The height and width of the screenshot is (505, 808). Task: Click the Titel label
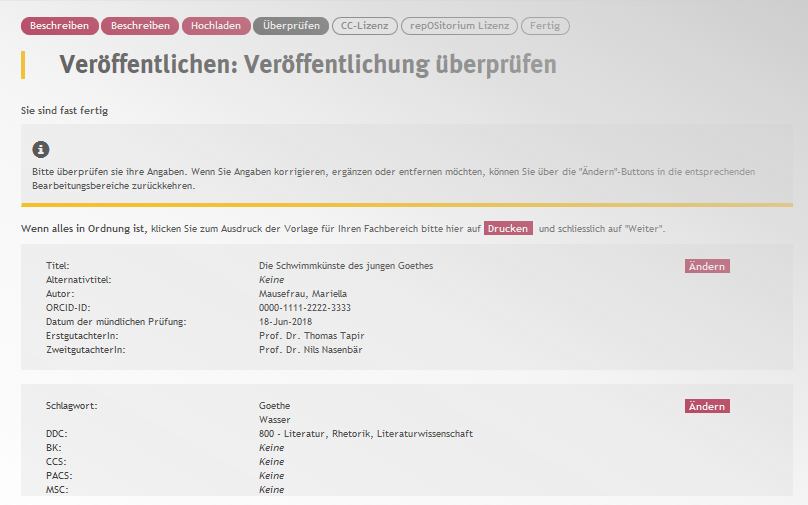pos(57,266)
